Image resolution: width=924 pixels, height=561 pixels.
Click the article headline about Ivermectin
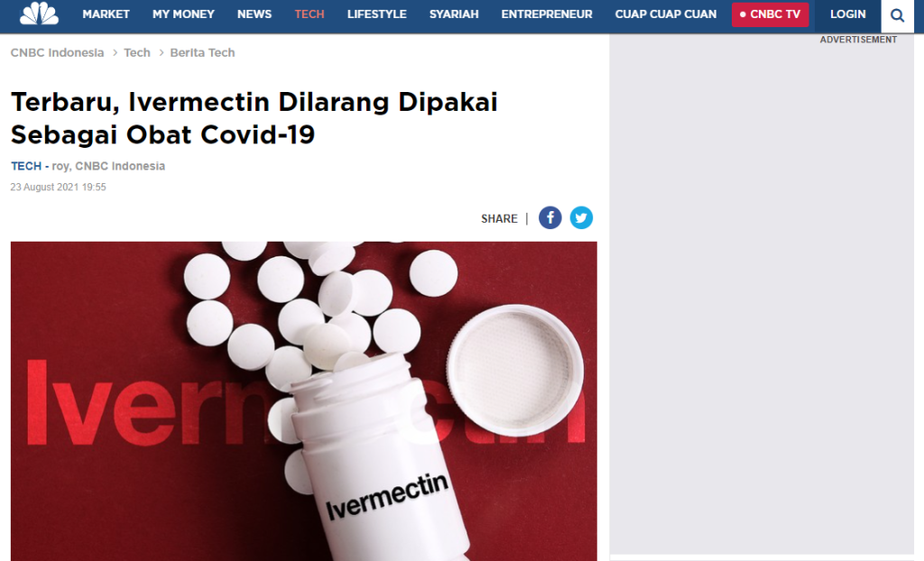254,118
